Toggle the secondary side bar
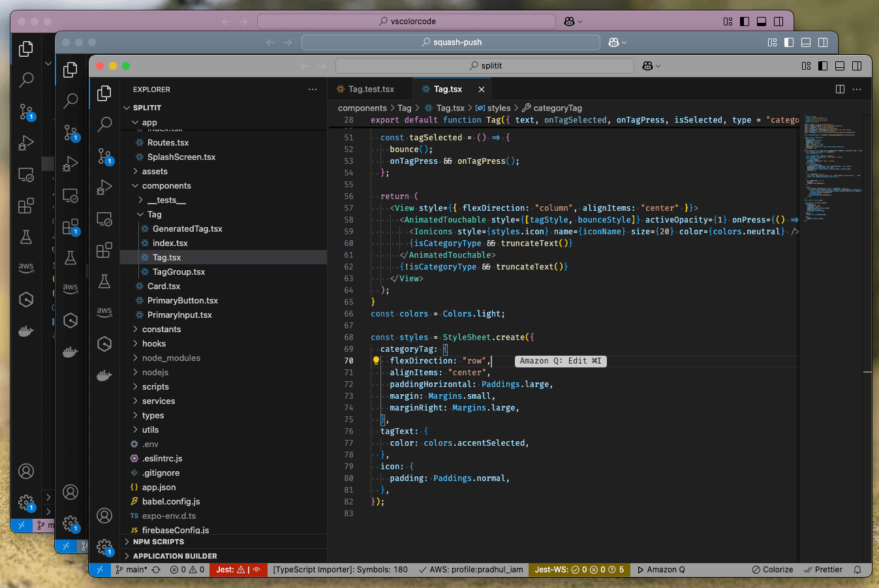 (856, 65)
